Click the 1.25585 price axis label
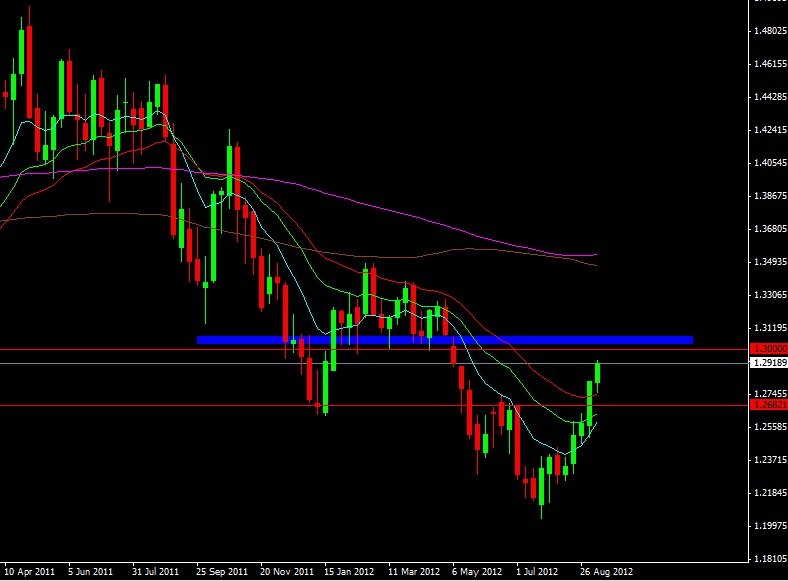Screen dimensions: 788x581 tap(770, 427)
